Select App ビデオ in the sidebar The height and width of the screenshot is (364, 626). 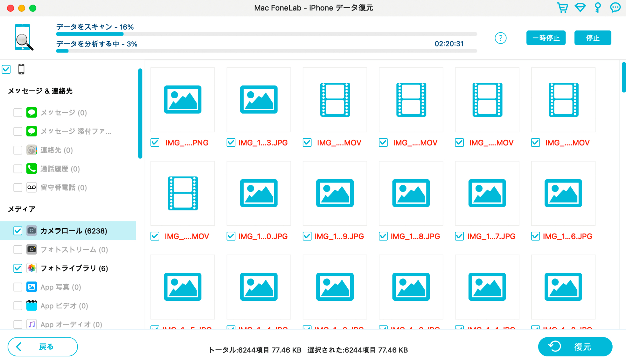click(64, 306)
